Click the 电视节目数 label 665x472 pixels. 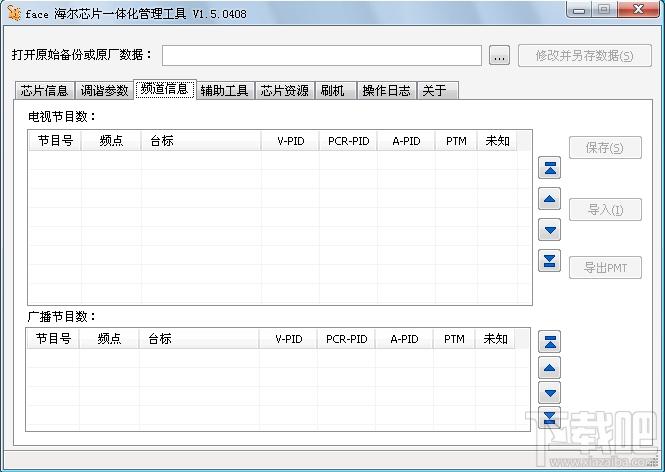tap(62, 117)
